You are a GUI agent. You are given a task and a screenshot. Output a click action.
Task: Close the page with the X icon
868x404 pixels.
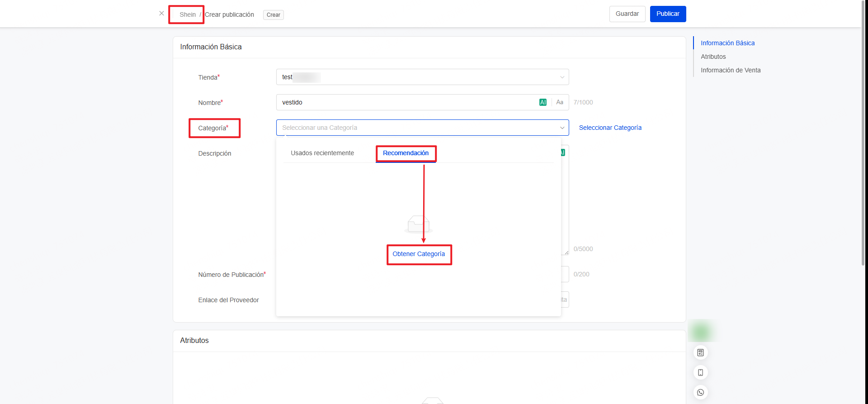point(161,14)
